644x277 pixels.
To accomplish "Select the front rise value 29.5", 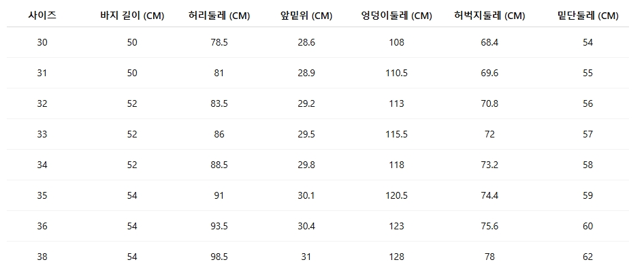I will (x=306, y=134).
